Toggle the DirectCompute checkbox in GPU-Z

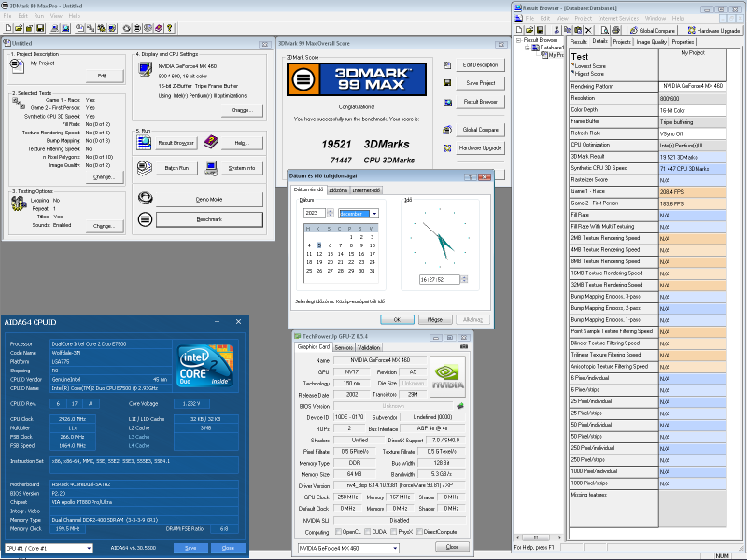[419, 531]
